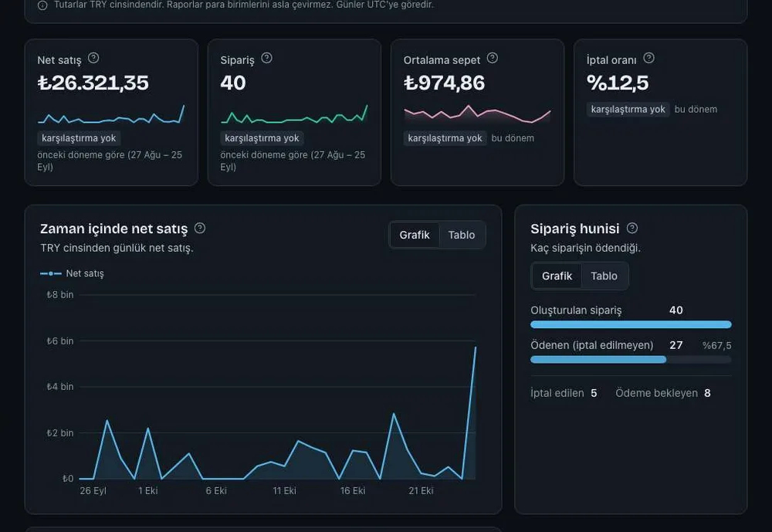
Task: Click the info icon before the TRY note
Action: click(x=42, y=5)
